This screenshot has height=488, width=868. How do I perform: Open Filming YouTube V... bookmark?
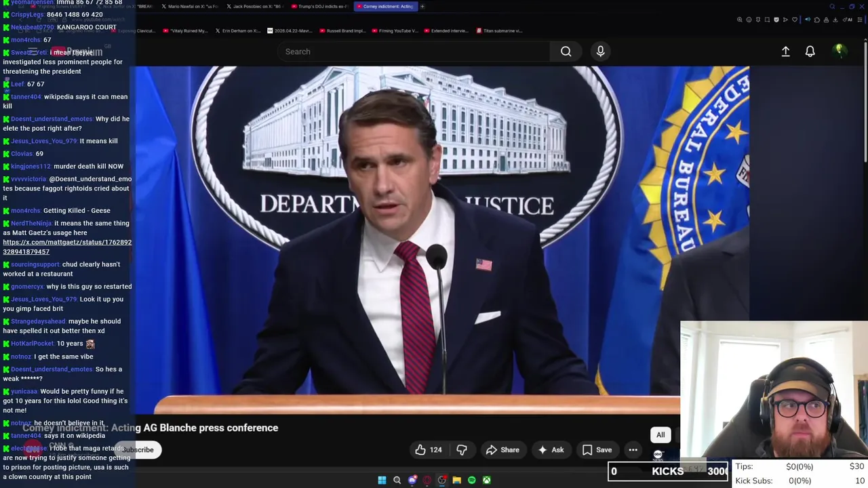395,30
